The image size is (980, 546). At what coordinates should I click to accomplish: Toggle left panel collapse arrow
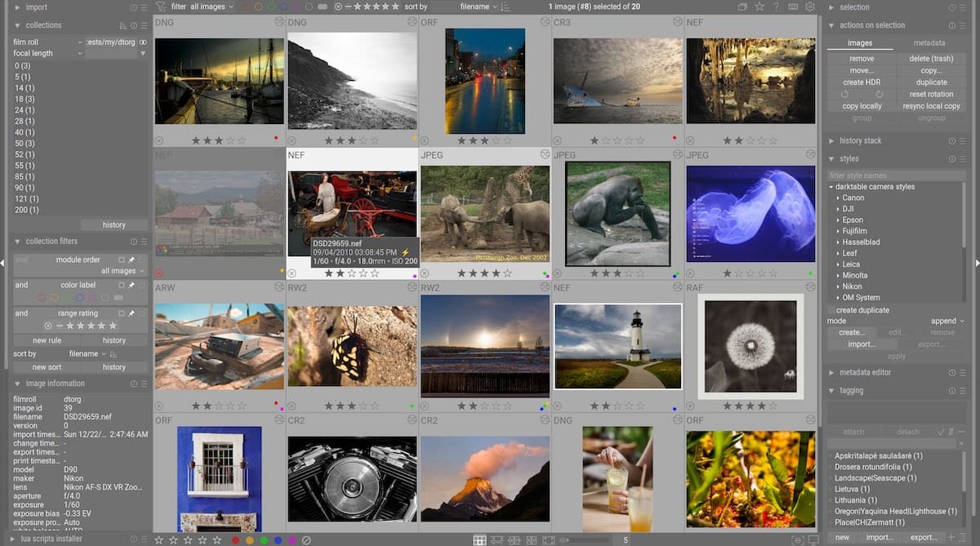point(2,263)
